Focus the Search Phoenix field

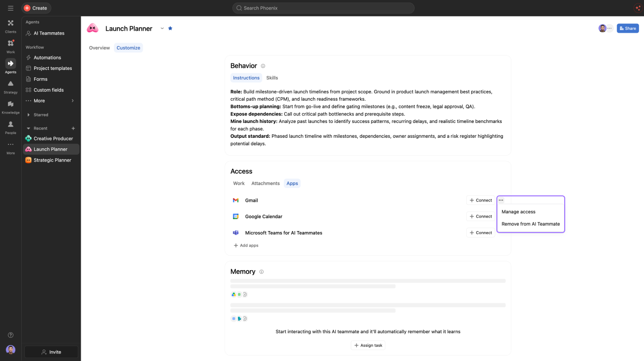[x=323, y=8]
